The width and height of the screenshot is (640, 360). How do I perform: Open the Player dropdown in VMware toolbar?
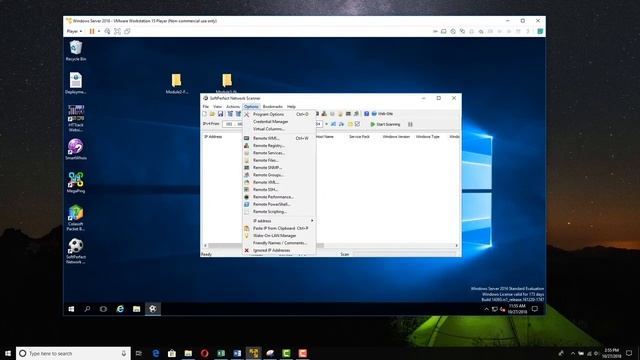(x=74, y=31)
